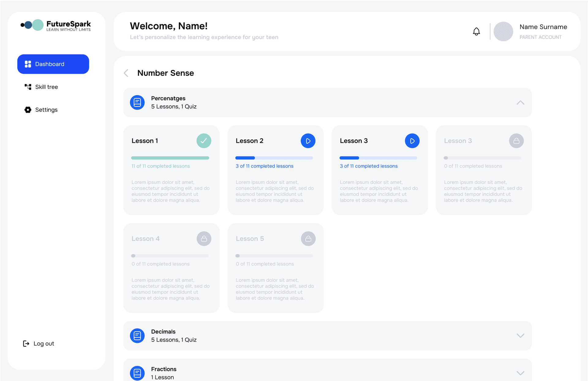Click the log out icon
The height and width of the screenshot is (381, 588).
point(26,343)
